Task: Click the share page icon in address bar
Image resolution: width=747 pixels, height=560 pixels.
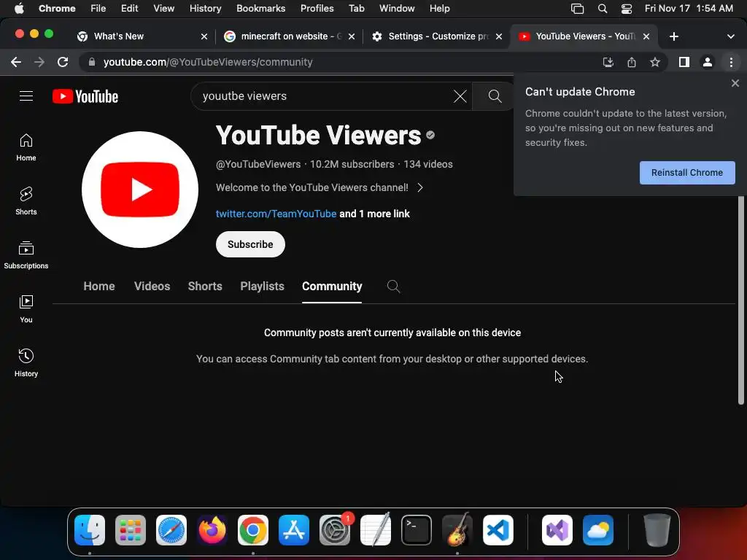Action: coord(631,62)
